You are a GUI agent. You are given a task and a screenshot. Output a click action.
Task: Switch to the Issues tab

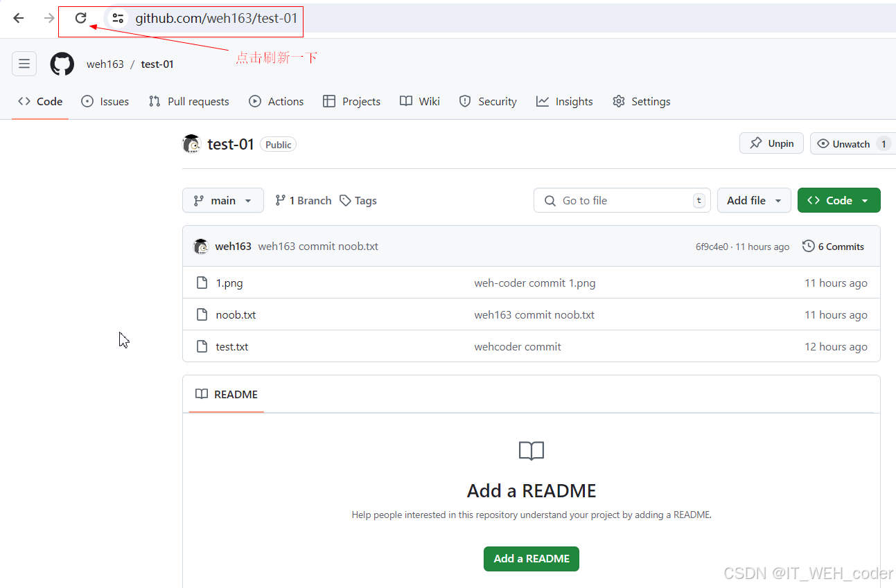[105, 101]
